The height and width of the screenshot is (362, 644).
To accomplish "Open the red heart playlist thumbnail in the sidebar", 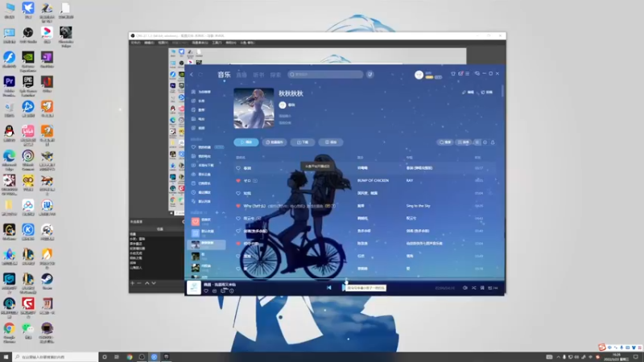I will coord(195,222).
